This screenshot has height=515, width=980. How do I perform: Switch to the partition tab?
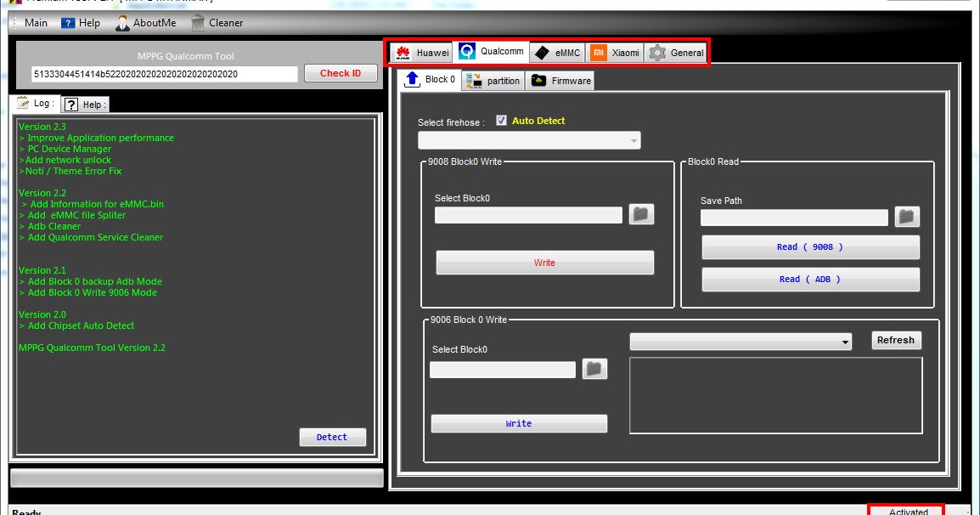click(x=493, y=80)
